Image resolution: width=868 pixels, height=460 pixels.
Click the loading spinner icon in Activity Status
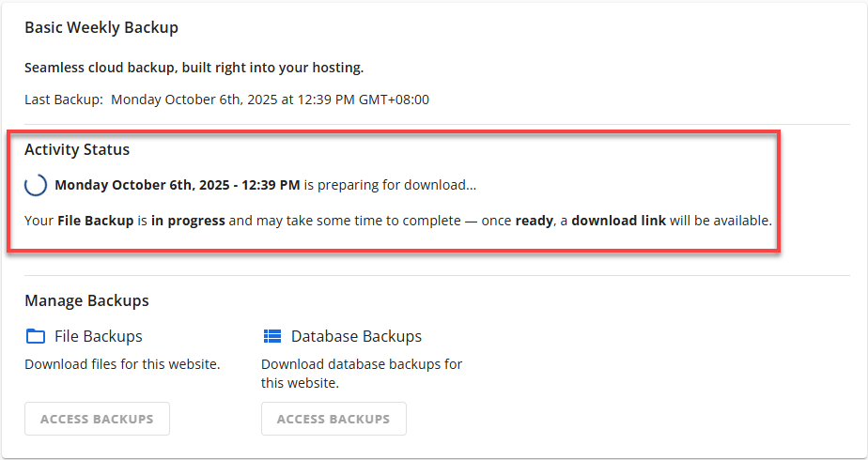point(36,185)
